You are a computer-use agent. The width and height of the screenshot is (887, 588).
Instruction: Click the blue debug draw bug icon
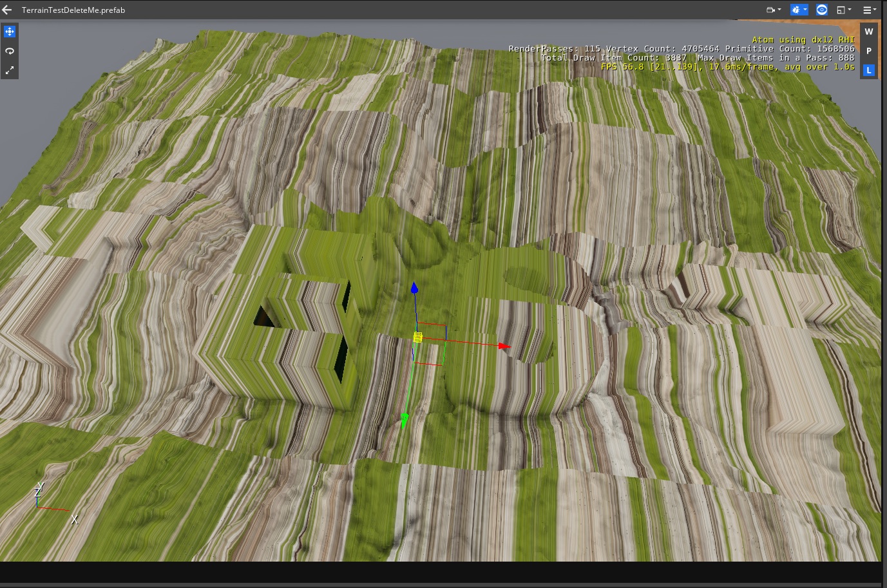point(797,10)
